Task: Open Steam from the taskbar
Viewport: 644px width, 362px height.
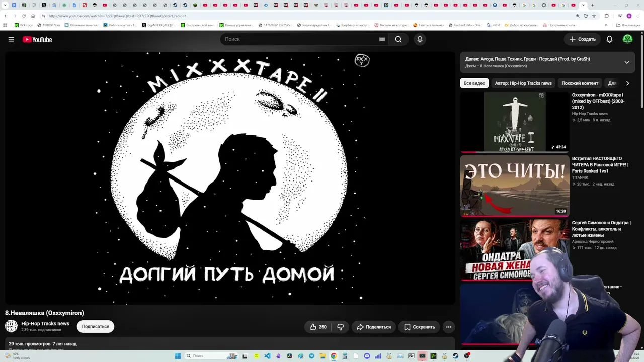Action: coord(455,356)
